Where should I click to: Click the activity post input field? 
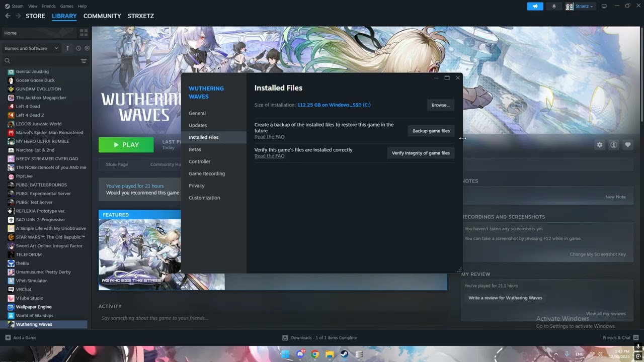[x=273, y=318]
